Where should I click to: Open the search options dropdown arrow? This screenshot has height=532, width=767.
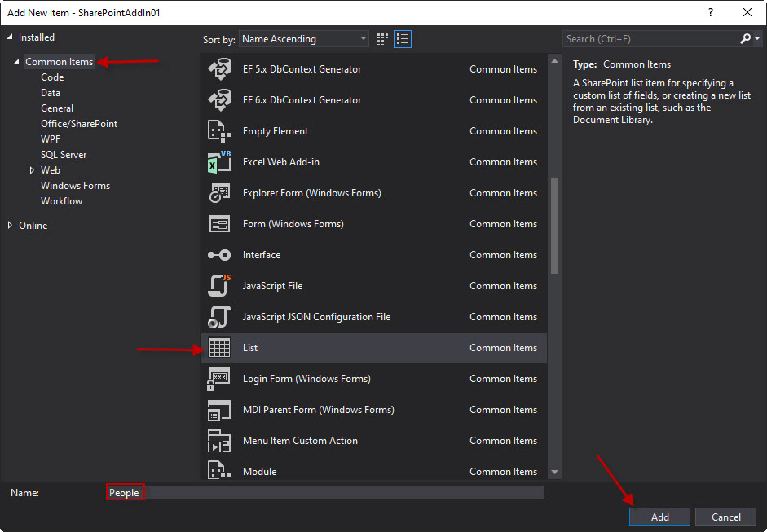(x=757, y=38)
